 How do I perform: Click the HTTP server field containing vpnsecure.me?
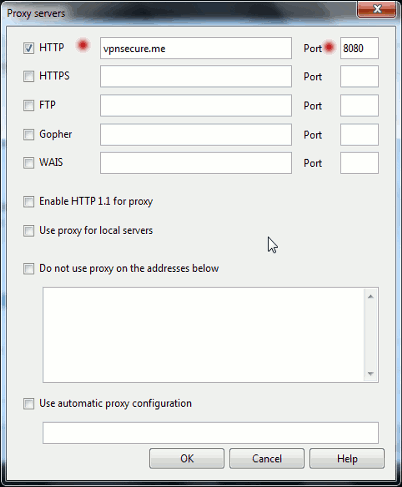click(x=196, y=48)
